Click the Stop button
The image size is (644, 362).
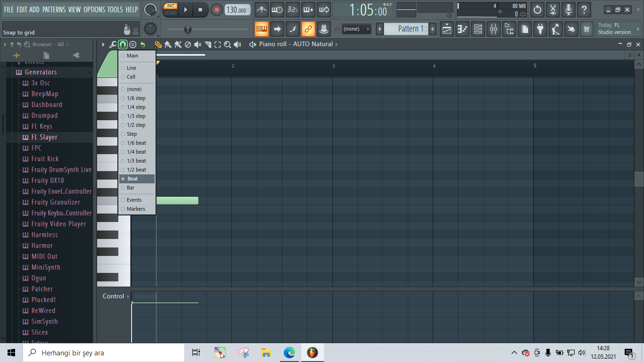[x=200, y=9]
